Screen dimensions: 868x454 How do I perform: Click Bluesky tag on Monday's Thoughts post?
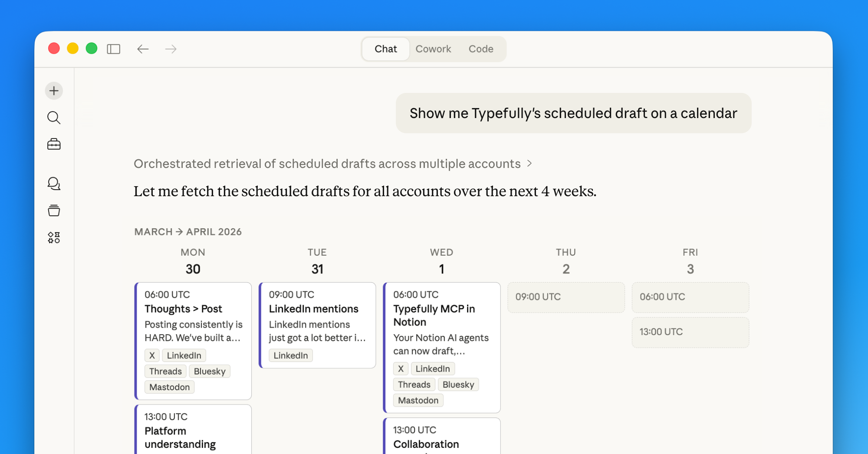pos(210,372)
